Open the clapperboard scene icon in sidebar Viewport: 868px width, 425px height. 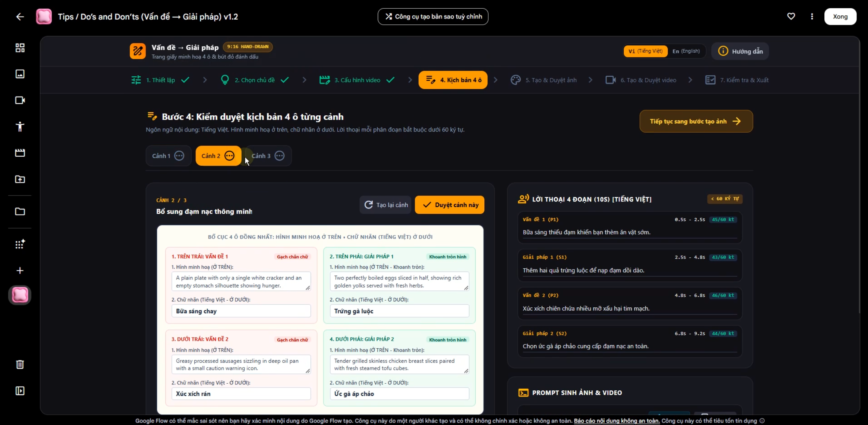(20, 153)
